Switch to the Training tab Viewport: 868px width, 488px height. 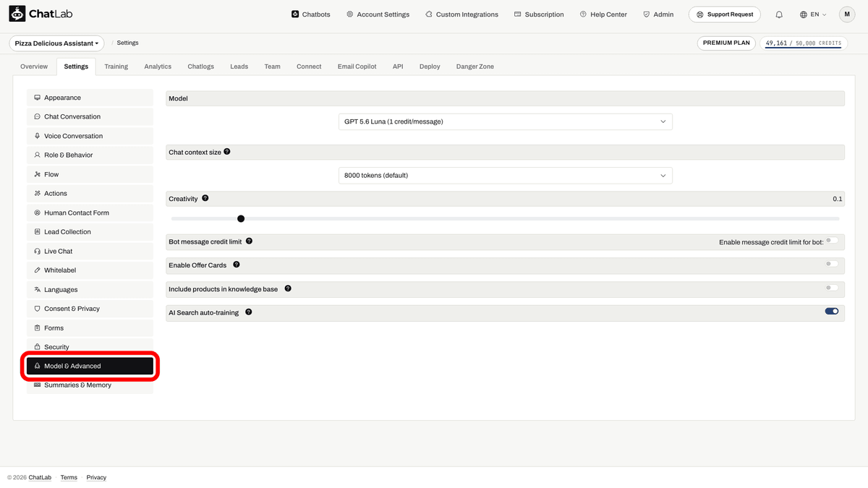pos(116,67)
